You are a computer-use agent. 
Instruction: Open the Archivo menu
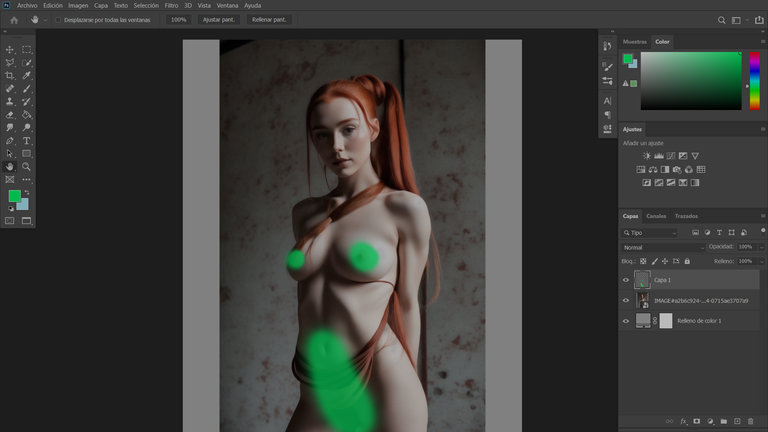[27, 6]
